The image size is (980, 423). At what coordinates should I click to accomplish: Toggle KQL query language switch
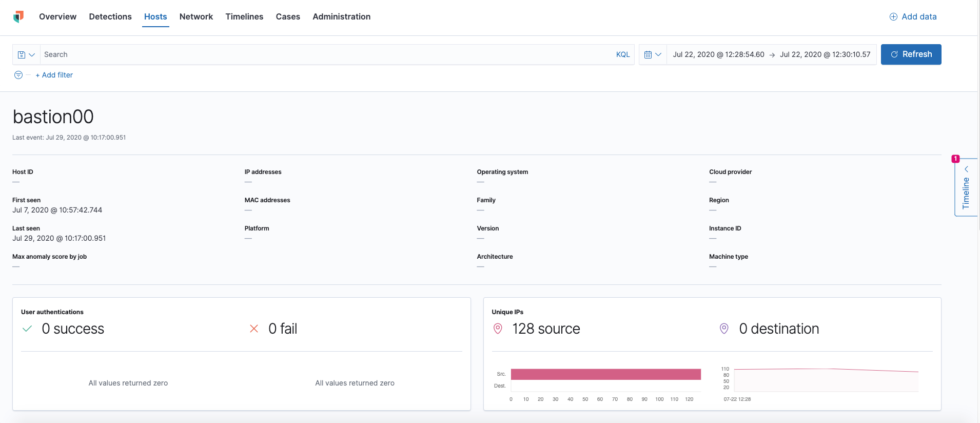point(622,55)
